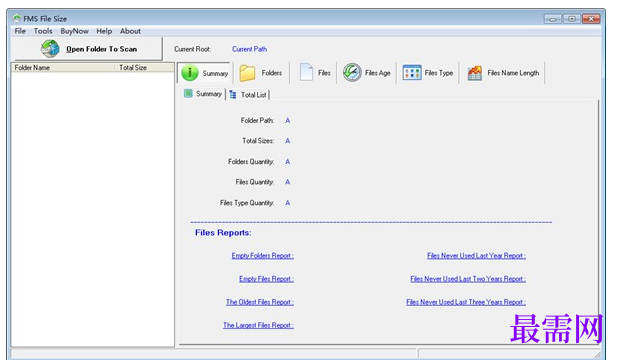Viewport: 622px width, 360px height.
Task: Open Files Never Used Last Three Years Report
Action: click(466, 302)
